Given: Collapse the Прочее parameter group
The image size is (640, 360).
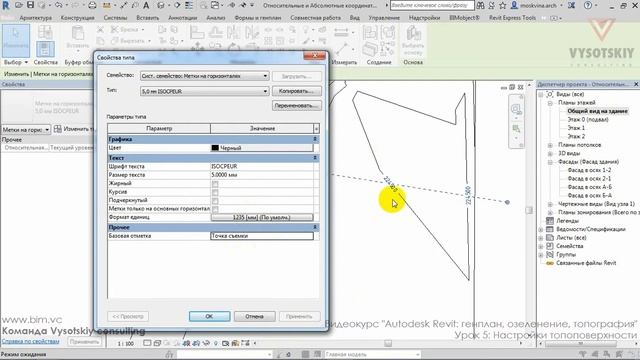Looking at the screenshot, I should pyautogui.click(x=315, y=227).
